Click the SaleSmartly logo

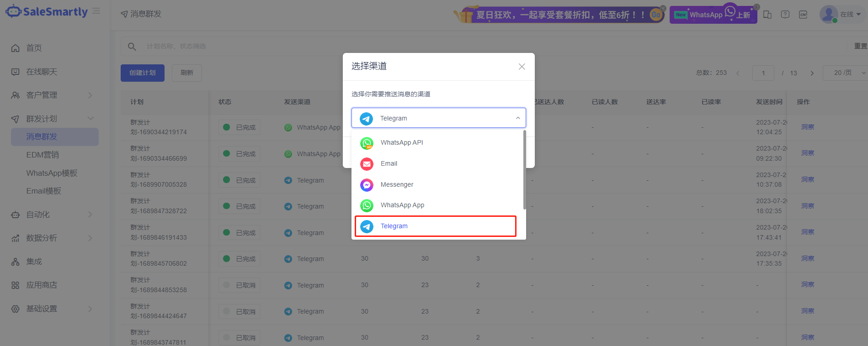[x=47, y=11]
